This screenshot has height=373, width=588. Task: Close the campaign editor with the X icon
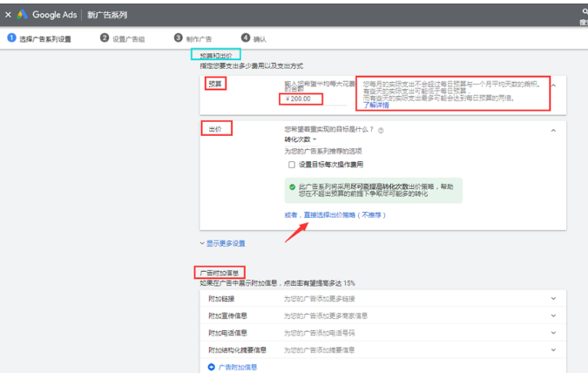[8, 15]
